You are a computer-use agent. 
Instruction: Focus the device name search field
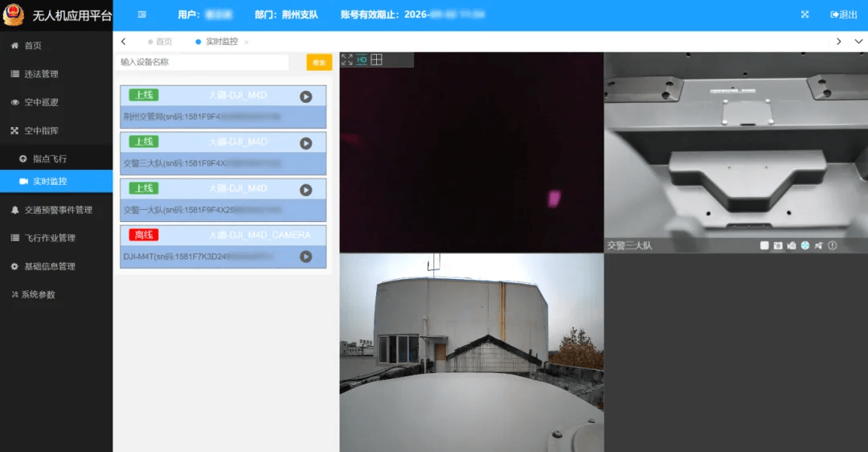click(x=203, y=62)
